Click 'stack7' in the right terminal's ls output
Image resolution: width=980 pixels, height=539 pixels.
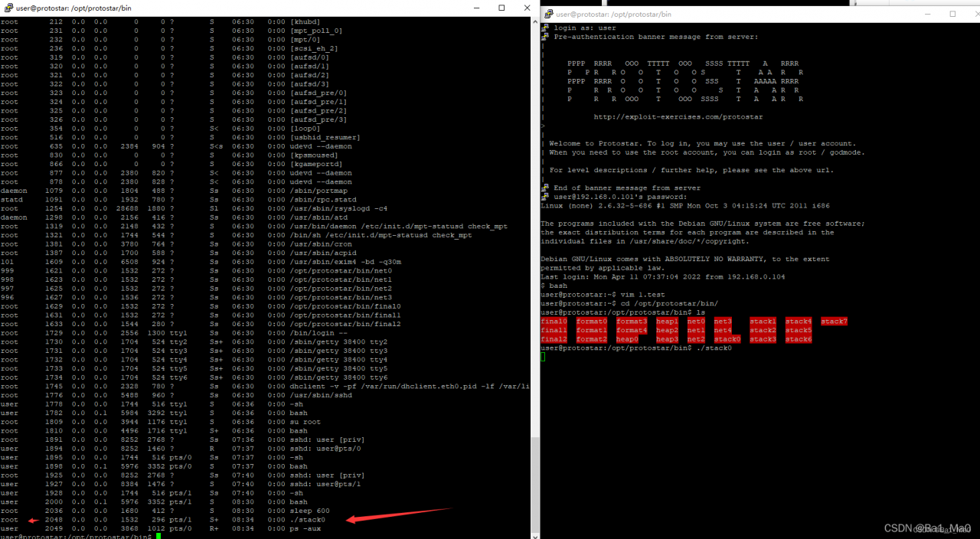point(834,322)
